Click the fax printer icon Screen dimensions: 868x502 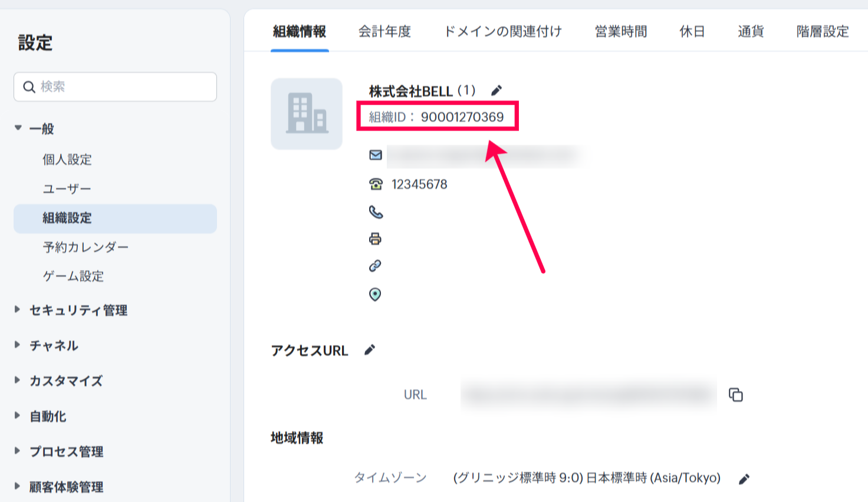click(375, 239)
